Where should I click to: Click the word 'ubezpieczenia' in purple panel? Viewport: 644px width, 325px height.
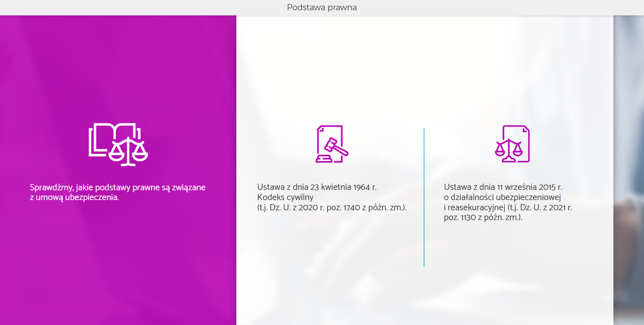click(x=91, y=198)
